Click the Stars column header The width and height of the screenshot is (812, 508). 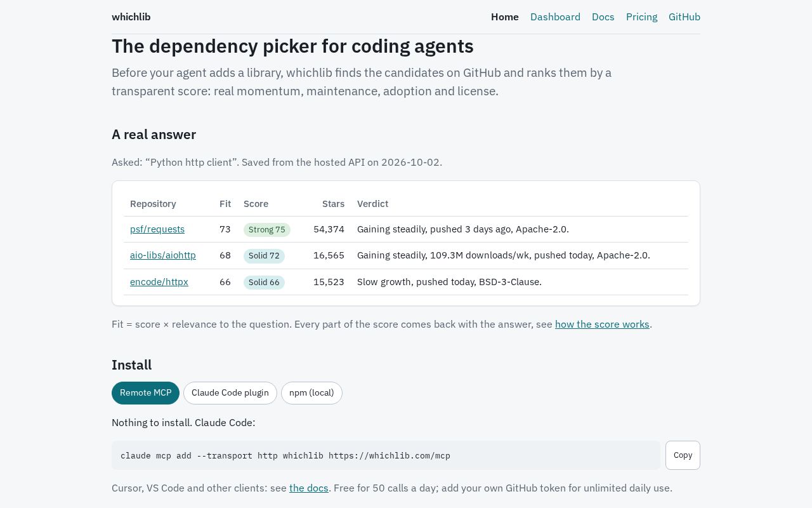[333, 204]
